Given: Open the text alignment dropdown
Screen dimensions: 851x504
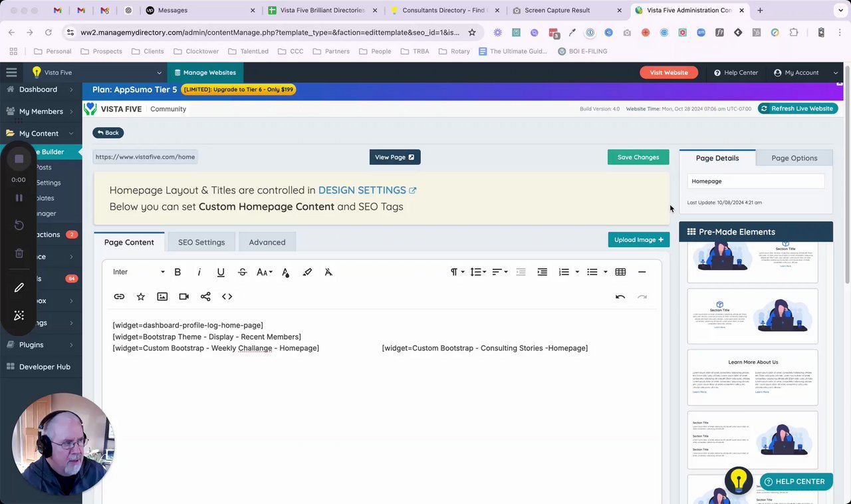Looking at the screenshot, I should click(x=499, y=272).
